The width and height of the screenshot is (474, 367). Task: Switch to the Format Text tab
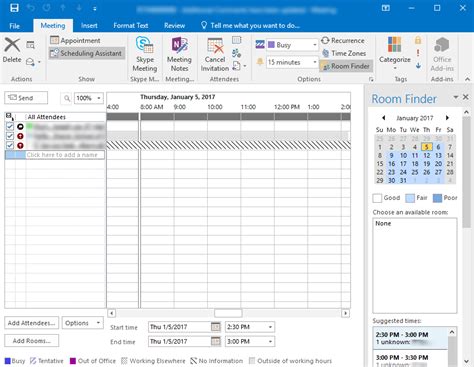click(x=130, y=25)
